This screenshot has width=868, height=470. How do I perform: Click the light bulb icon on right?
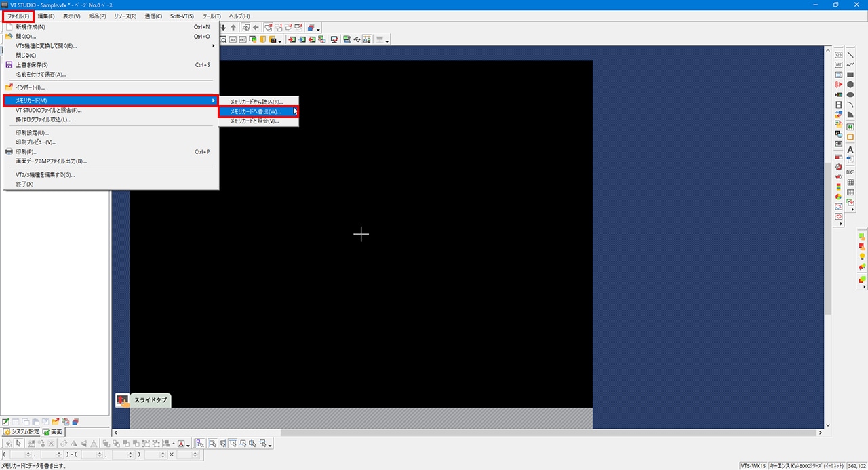[862, 257]
